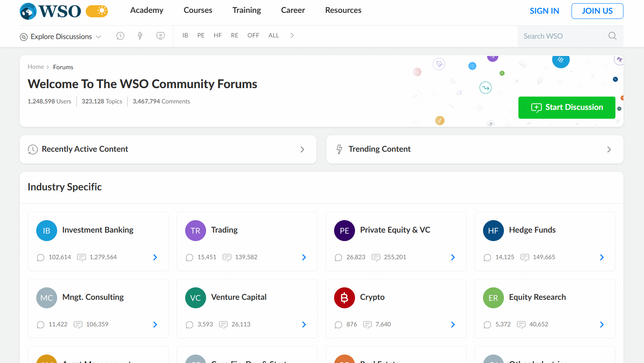Click the Private Equity PE badge
The width and height of the screenshot is (644, 363).
[345, 231]
